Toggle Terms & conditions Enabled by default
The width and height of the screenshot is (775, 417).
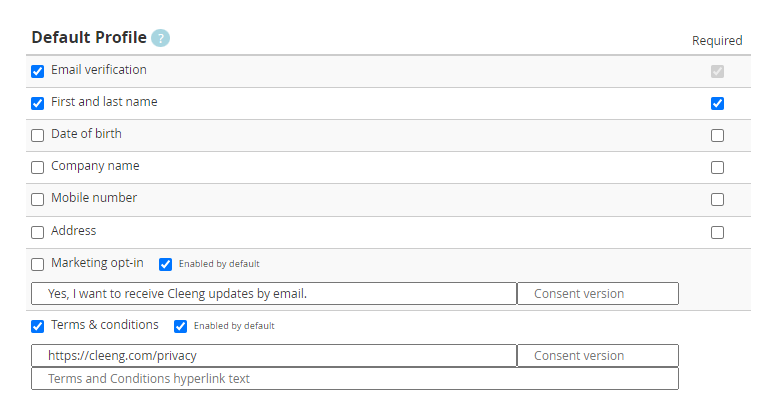180,327
